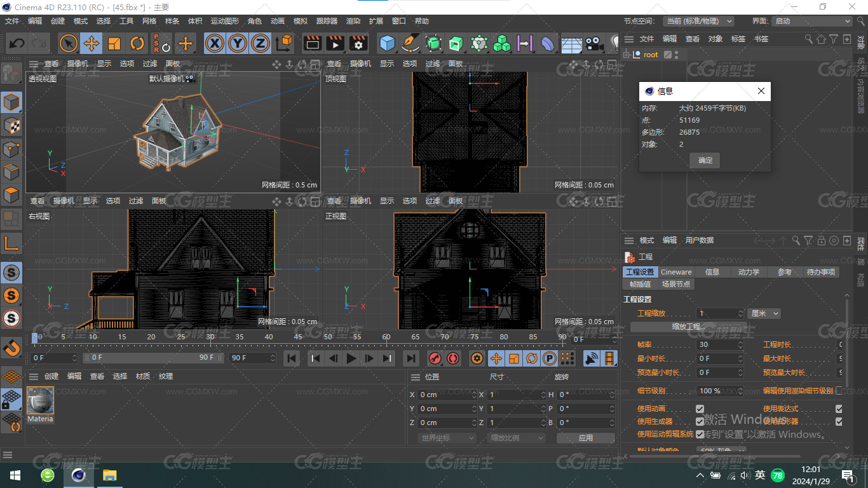This screenshot has height=488, width=868.
Task: Play the animation forward
Action: click(x=351, y=358)
